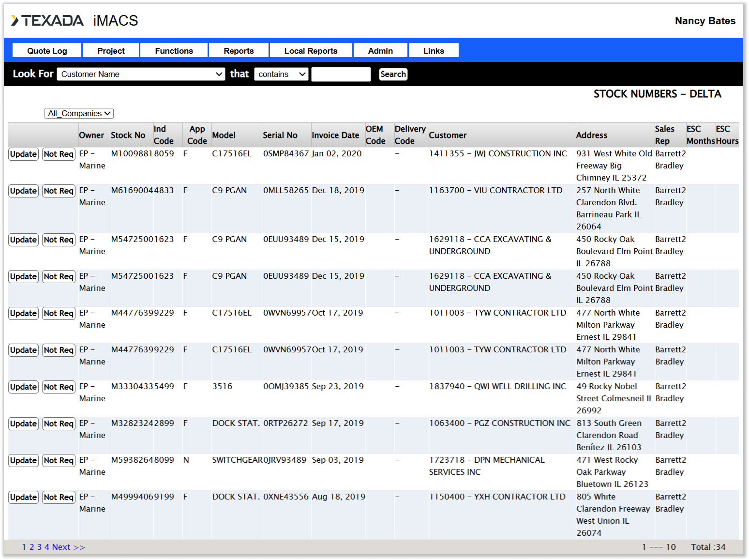This screenshot has height=560, width=749.
Task: Open the All_Companies filter dropdown
Action: pyautogui.click(x=79, y=113)
